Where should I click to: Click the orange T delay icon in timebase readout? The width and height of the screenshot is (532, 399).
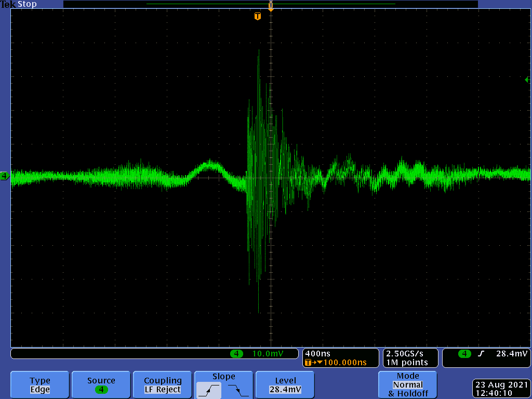click(309, 363)
